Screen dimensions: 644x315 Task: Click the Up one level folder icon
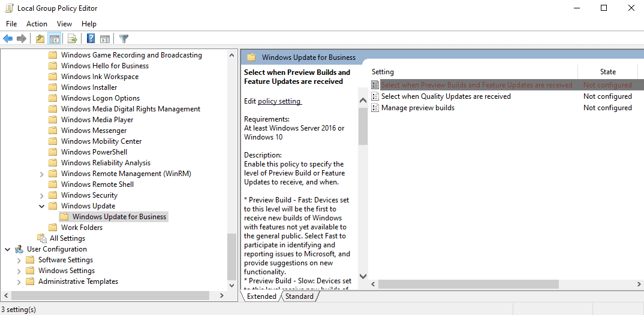click(x=40, y=39)
